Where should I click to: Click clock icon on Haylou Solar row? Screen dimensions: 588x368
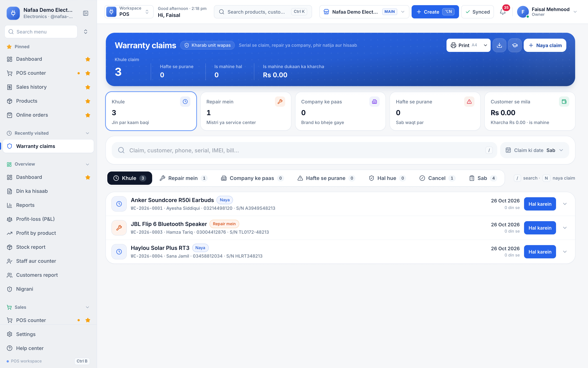119,252
